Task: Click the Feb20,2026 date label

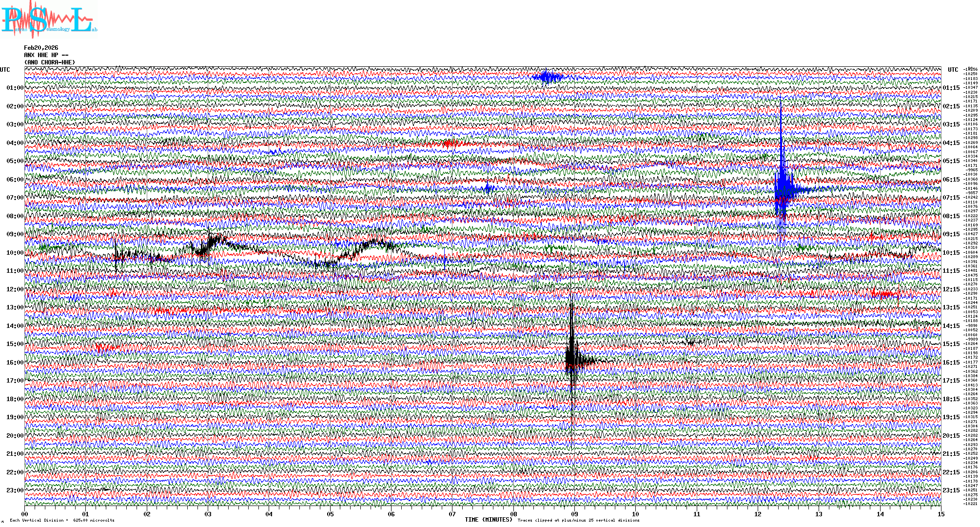Action: pos(41,48)
